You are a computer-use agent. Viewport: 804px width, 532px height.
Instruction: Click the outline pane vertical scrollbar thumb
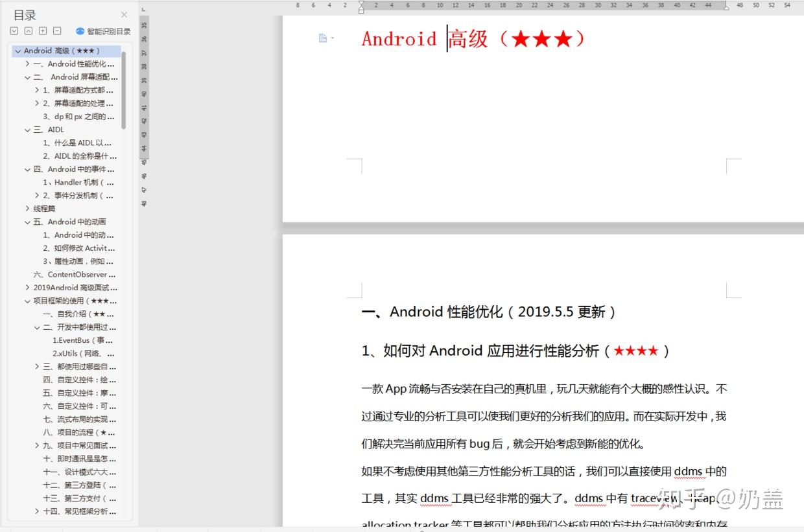tap(124, 89)
